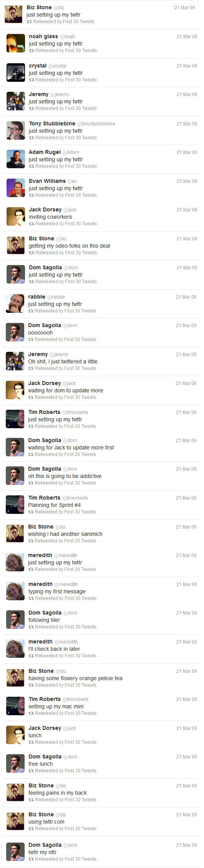Click Evan Williams' @ev handle
Screen dimensions: 204x868
tap(72, 181)
